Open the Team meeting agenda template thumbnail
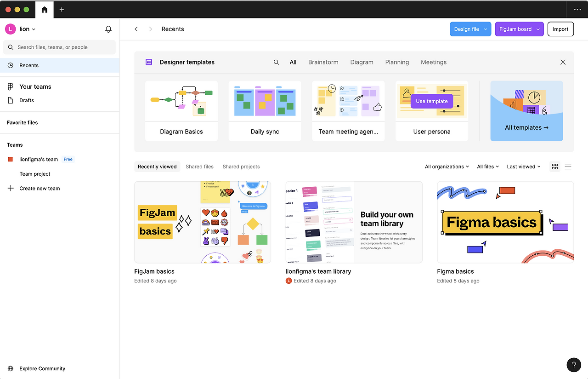 point(349,101)
